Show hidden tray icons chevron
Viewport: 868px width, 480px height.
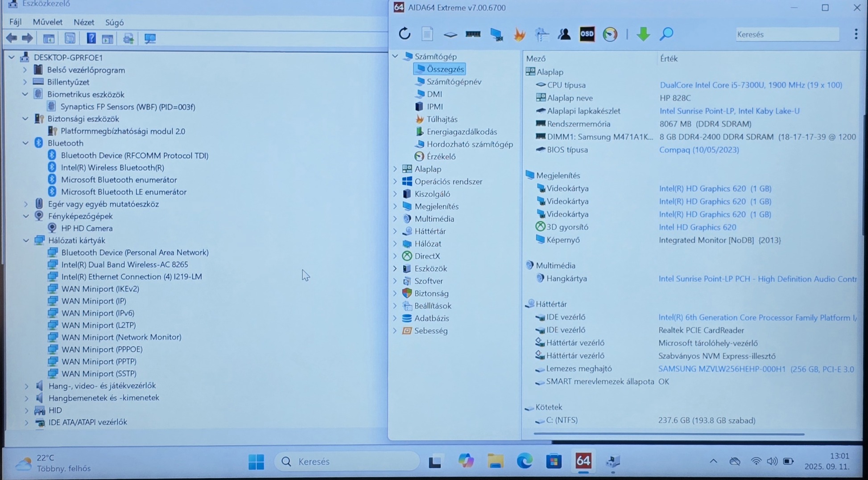pyautogui.click(x=713, y=461)
